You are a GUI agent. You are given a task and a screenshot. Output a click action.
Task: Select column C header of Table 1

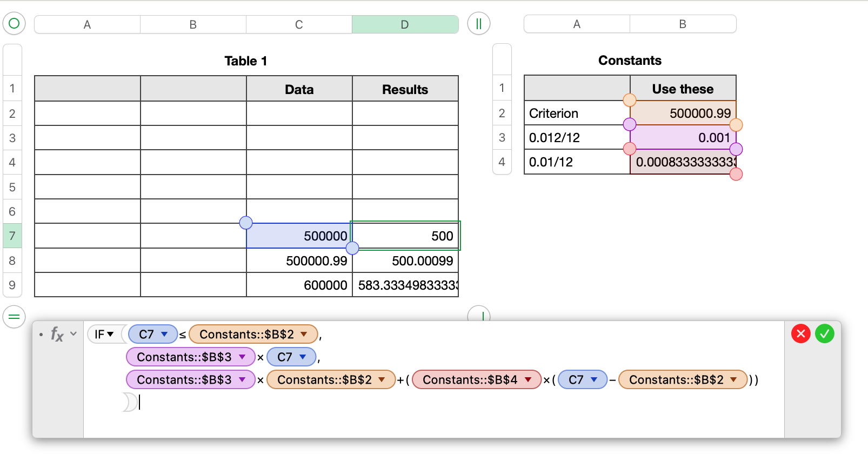pyautogui.click(x=299, y=24)
